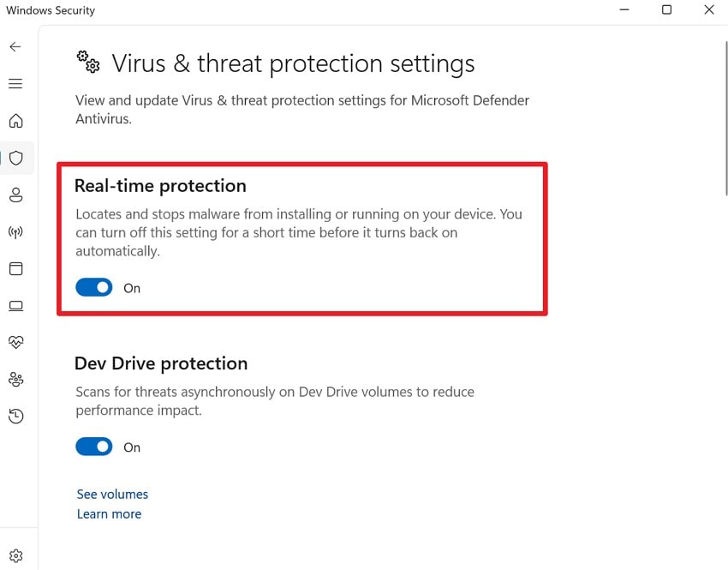Open Device performance & health heart icon
This screenshot has width=728, height=570.
tap(15, 342)
